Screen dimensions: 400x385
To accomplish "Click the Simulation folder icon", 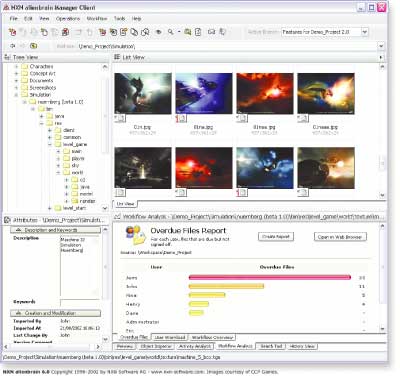I will point(24,95).
